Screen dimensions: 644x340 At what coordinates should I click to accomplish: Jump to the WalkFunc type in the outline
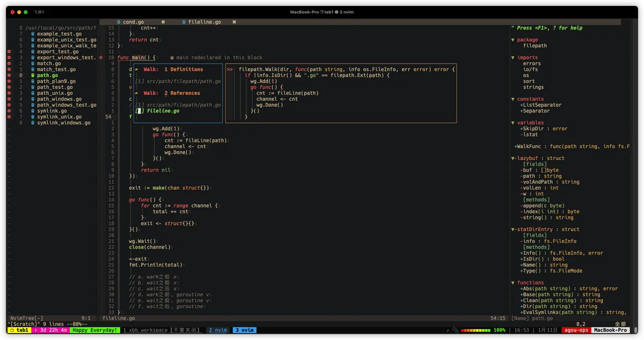click(572, 146)
